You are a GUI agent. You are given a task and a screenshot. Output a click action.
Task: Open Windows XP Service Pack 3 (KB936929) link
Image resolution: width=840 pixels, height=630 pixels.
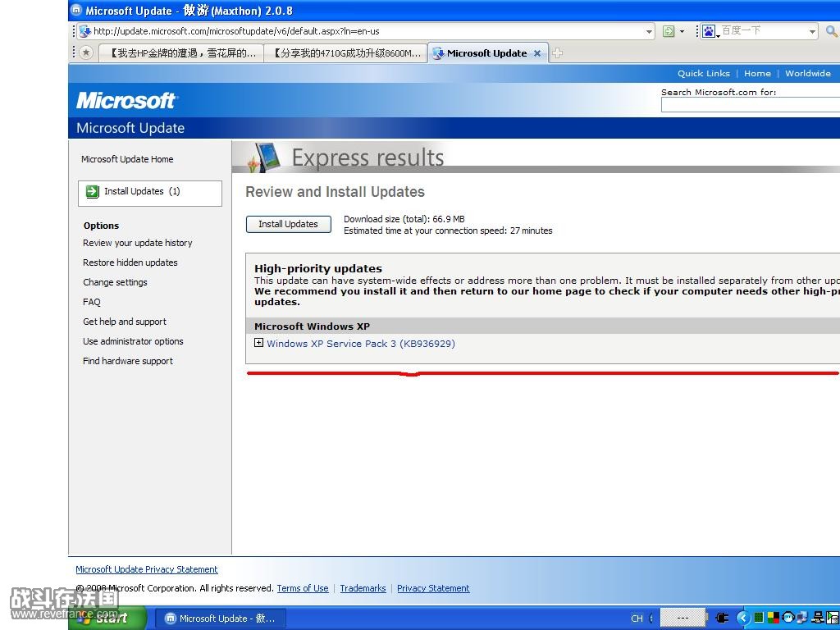coord(361,344)
